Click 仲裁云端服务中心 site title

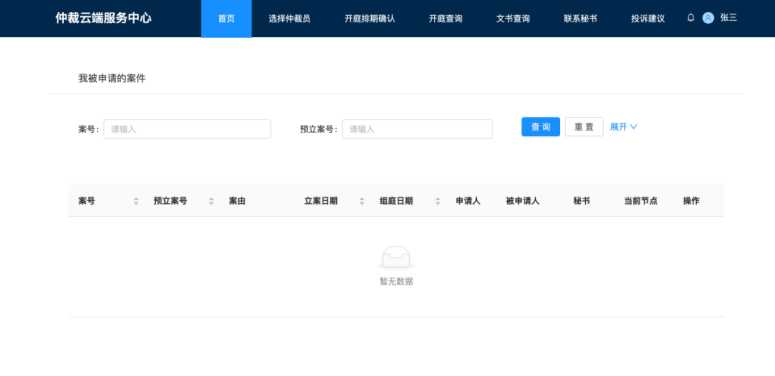[103, 18]
